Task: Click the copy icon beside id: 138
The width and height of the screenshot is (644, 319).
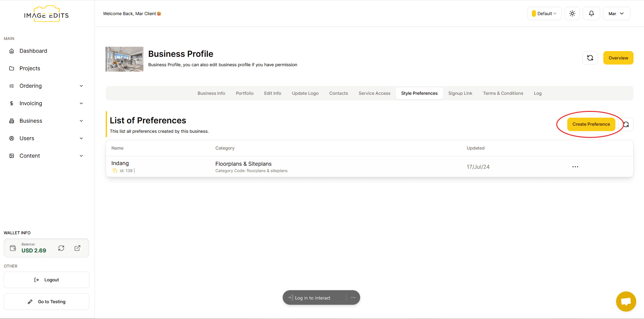Action: (115, 170)
